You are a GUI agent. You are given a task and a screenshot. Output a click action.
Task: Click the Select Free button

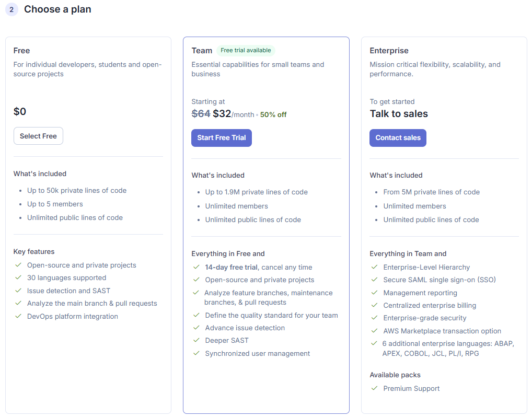click(x=38, y=136)
